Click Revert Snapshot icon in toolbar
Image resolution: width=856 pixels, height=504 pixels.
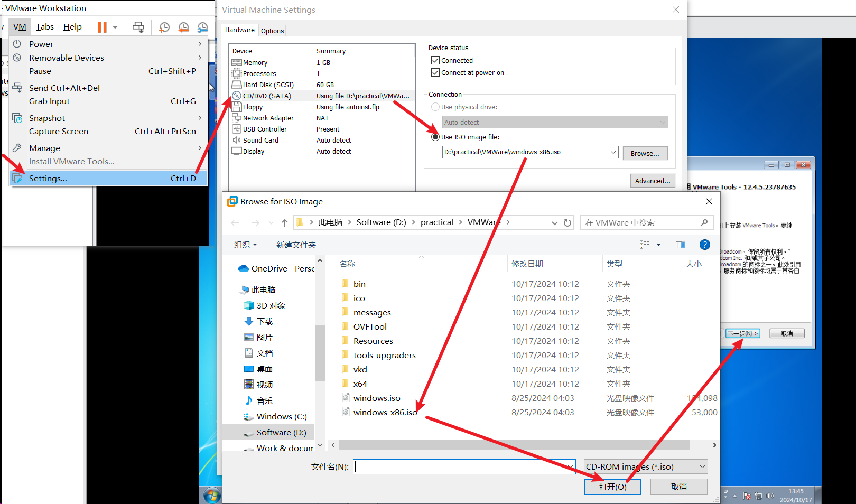point(183,27)
